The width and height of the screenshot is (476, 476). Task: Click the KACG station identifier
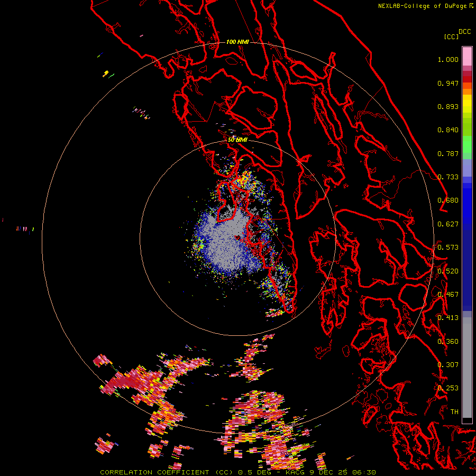295,472
